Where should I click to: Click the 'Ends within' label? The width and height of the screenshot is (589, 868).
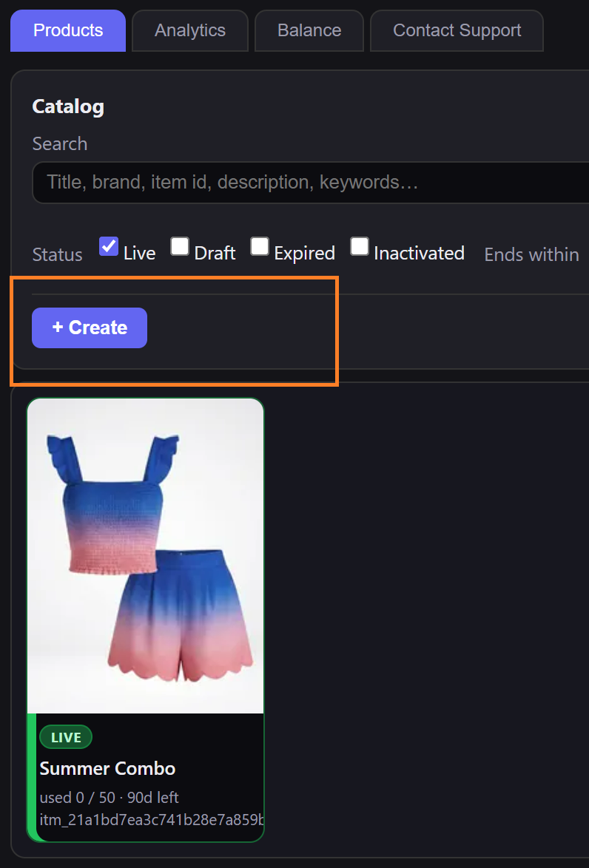(531, 254)
